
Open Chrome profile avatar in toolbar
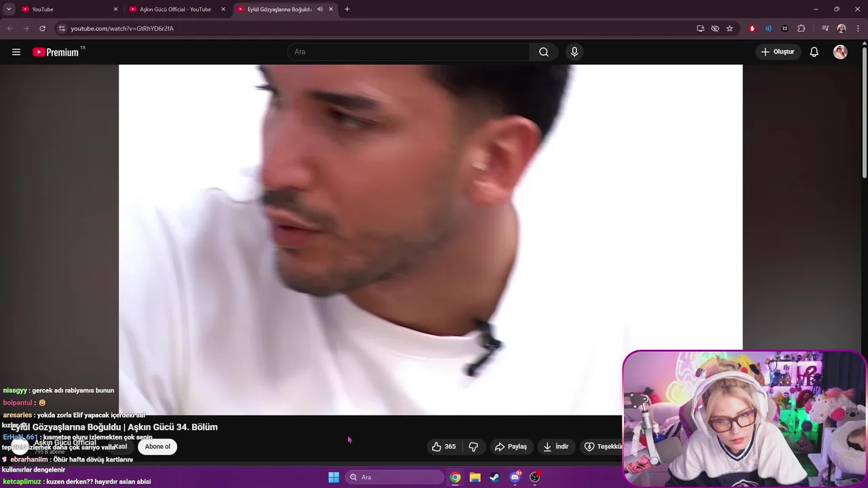[x=842, y=28]
